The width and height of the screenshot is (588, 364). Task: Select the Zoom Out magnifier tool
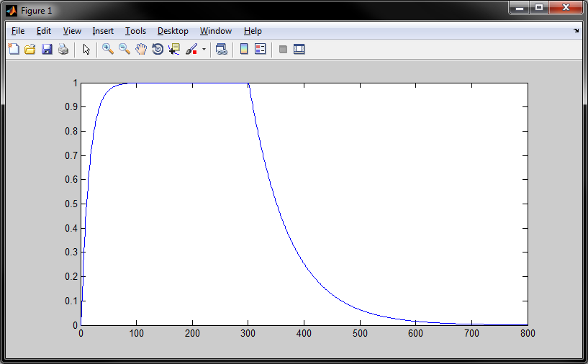click(x=125, y=50)
